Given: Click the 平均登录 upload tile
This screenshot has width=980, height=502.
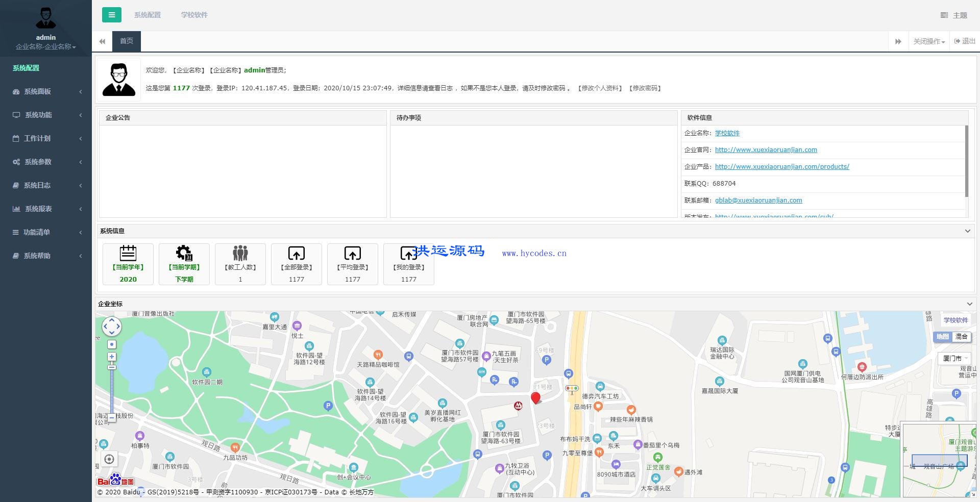Looking at the screenshot, I should click(353, 264).
